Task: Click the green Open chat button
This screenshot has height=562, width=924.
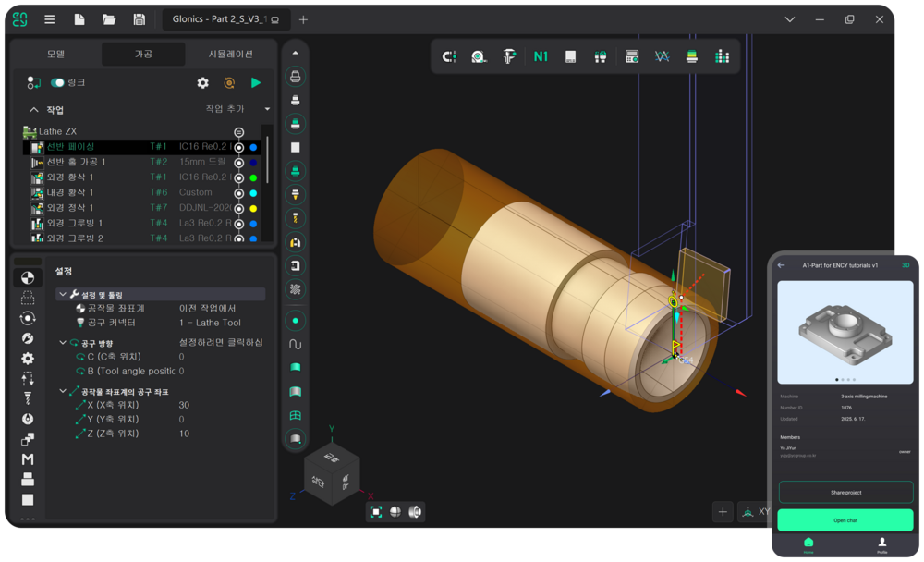Action: 845,520
